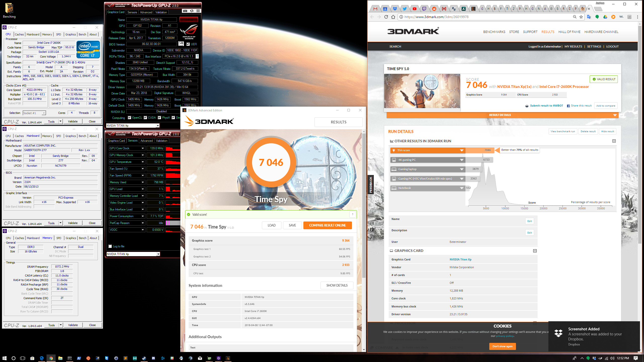Toggle the CUDA checkbox
Viewport: 644px width, 362px height.
pos(145,118)
